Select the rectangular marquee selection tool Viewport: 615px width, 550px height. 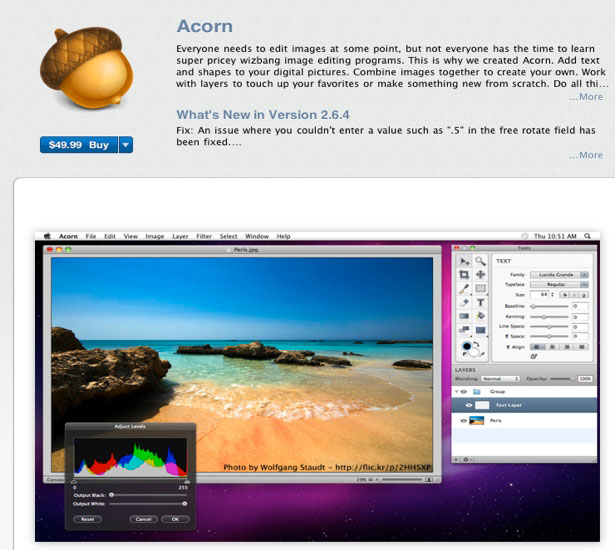coord(480,289)
